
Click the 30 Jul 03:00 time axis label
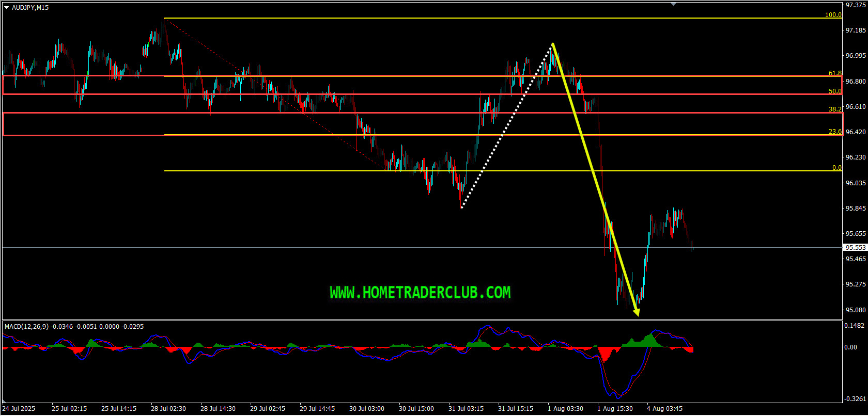(x=366, y=409)
